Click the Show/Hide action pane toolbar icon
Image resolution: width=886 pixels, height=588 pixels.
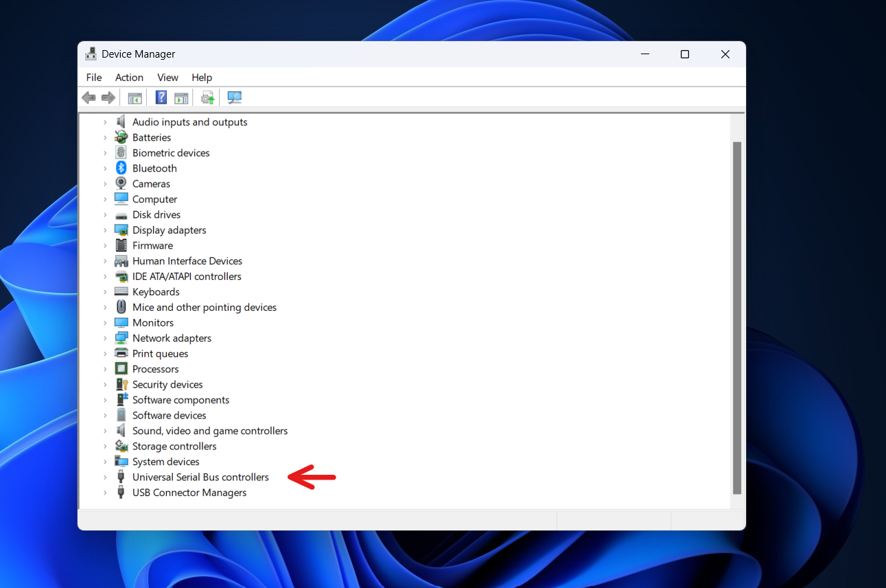pos(181,97)
